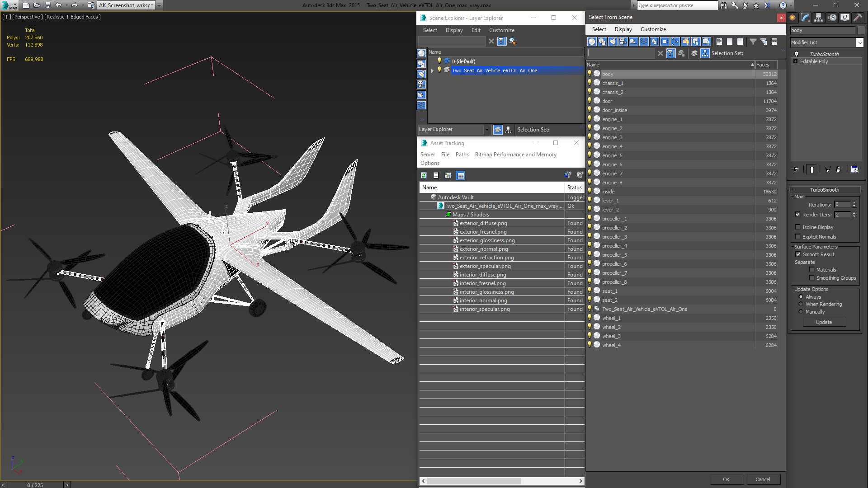
Task: Expand the Two_Seat_Air_Vehicle layer in Layer Explorer
Action: [432, 70]
